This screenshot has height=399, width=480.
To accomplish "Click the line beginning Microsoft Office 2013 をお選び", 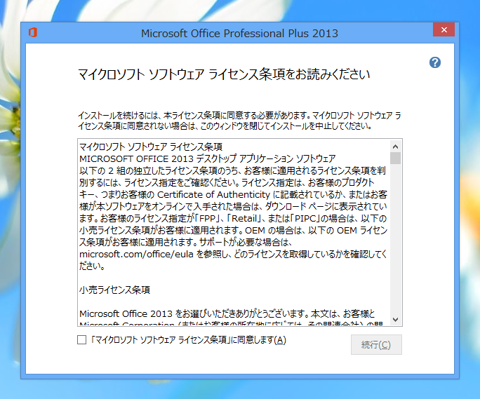I will click(x=227, y=314).
